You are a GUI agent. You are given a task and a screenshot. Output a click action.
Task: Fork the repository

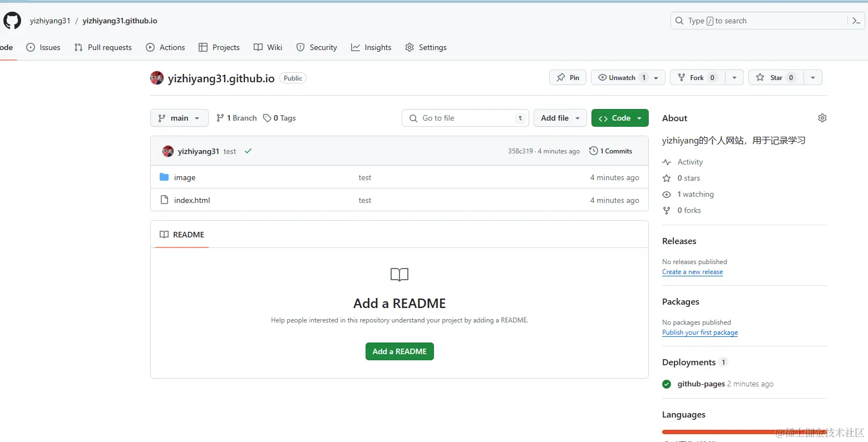[x=698, y=77]
